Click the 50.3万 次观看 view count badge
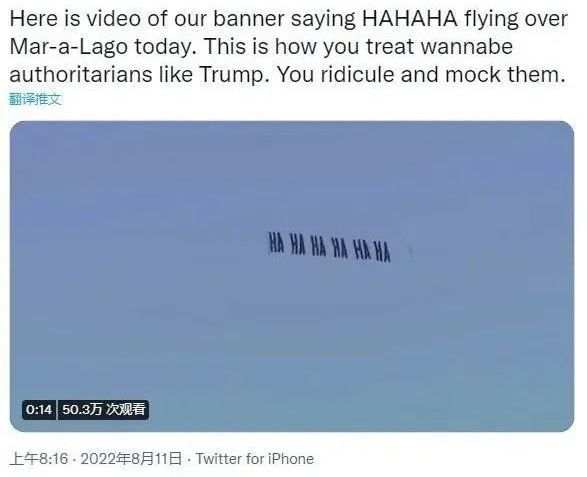 [104, 410]
